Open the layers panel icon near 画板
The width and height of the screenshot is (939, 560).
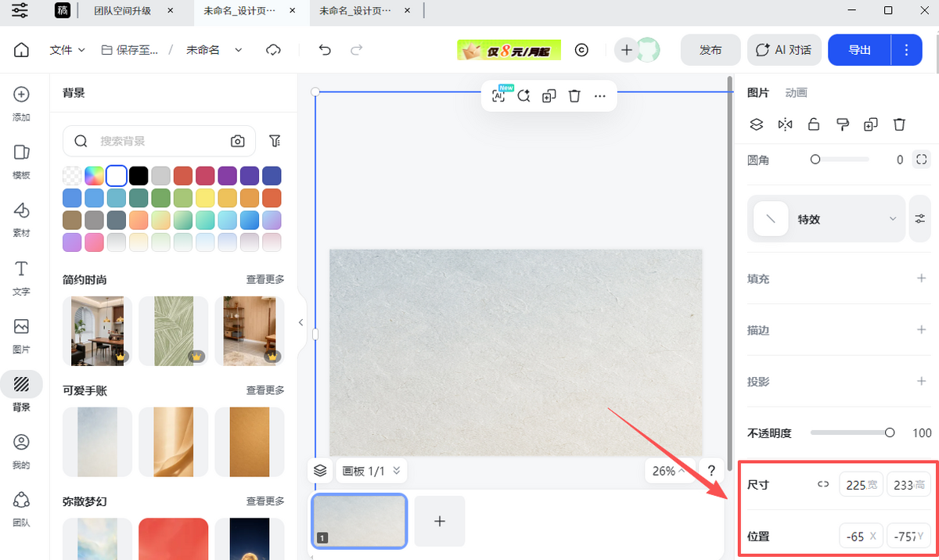(319, 471)
